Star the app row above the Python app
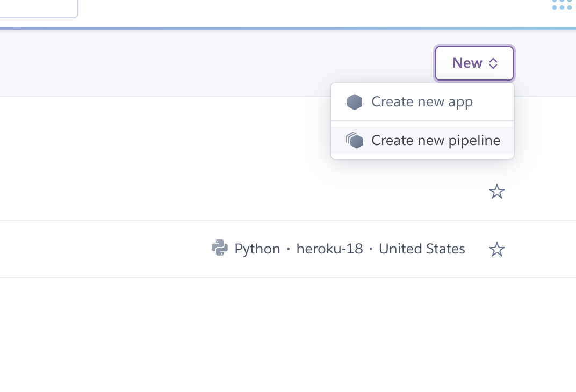This screenshot has width=576, height=392. click(x=497, y=192)
